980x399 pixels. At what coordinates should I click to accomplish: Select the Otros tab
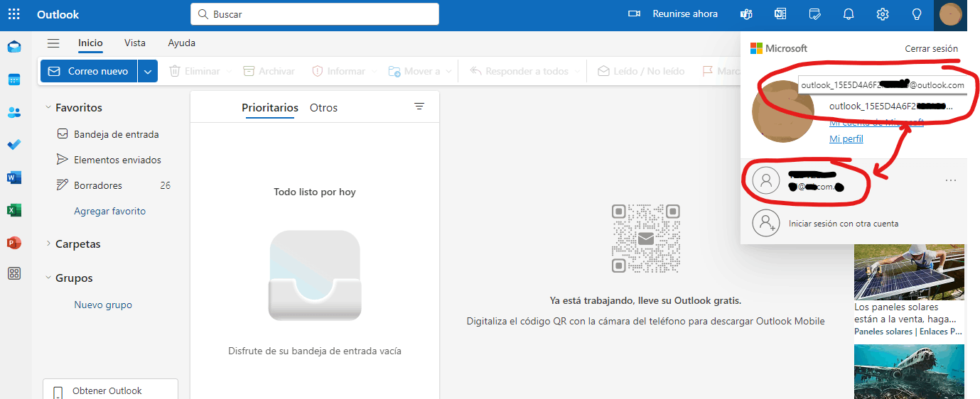point(323,108)
